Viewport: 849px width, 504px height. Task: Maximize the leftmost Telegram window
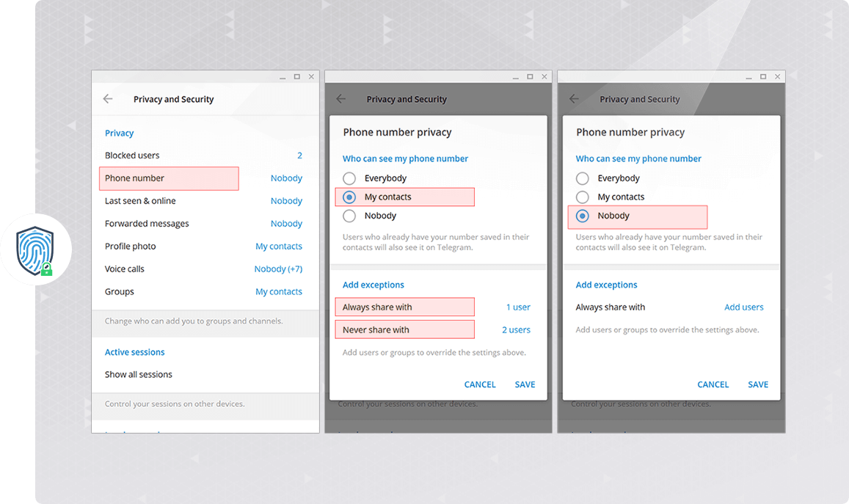click(x=296, y=76)
